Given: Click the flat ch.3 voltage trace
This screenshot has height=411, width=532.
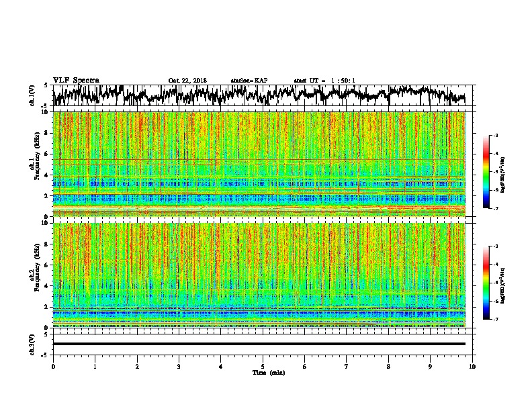Looking at the screenshot, I should [259, 344].
